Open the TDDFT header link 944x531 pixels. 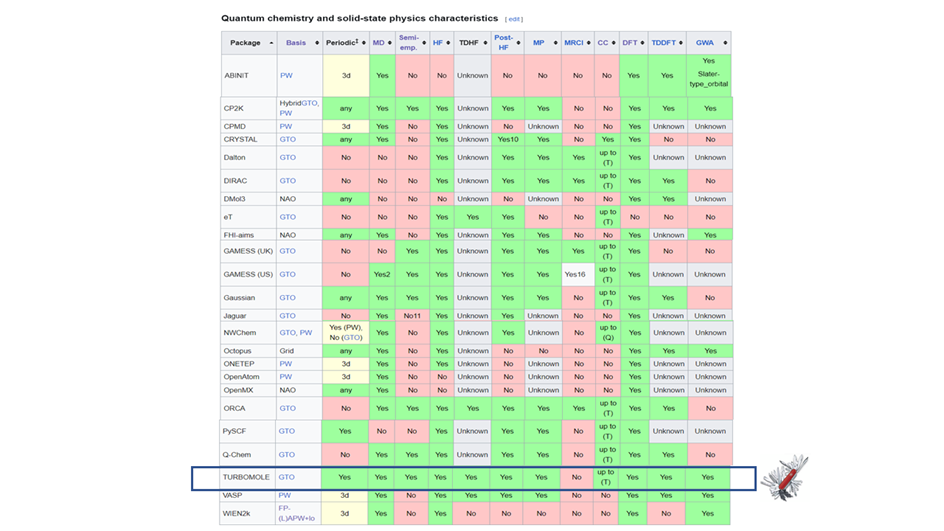(662, 43)
